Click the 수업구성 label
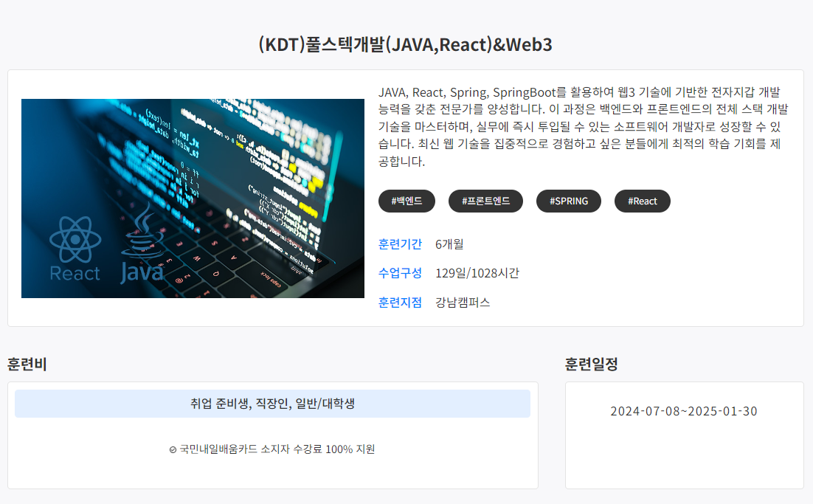Viewport: 813px width, 504px height. tap(400, 273)
